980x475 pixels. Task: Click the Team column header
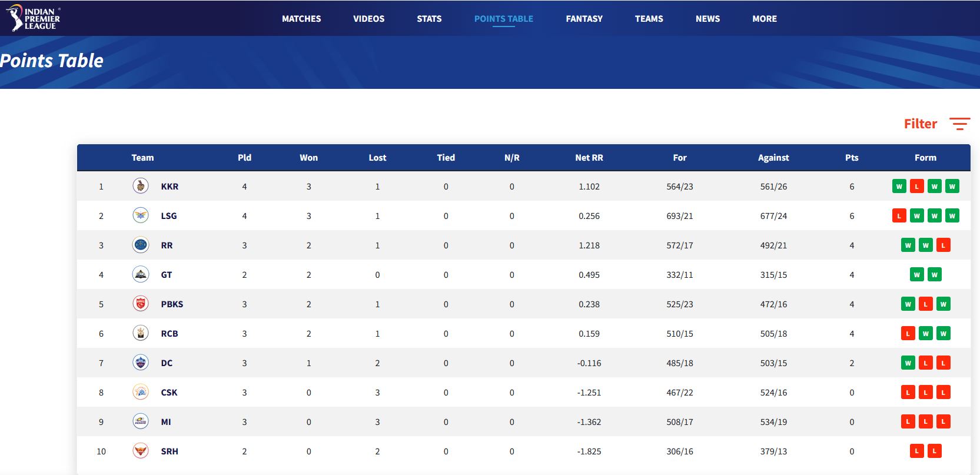pyautogui.click(x=142, y=158)
